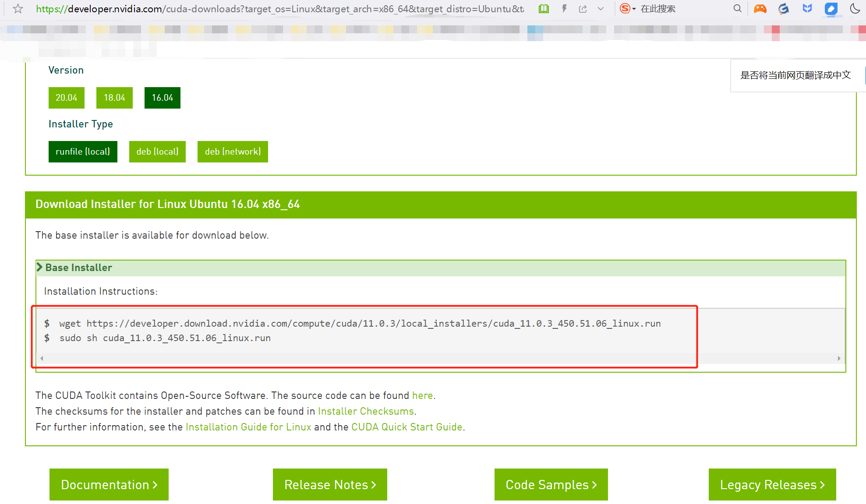Choose deb (network) installer type
866x504 pixels.
pos(233,152)
